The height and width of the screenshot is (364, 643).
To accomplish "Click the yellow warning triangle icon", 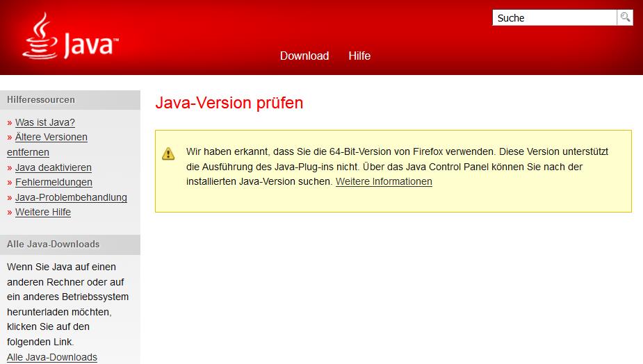I will point(168,154).
